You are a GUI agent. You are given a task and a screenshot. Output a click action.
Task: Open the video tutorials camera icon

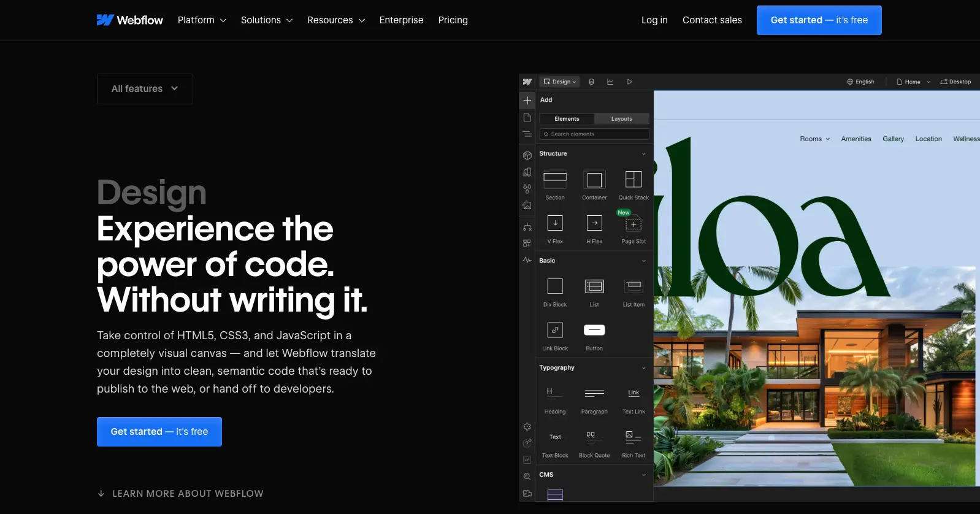click(x=527, y=493)
